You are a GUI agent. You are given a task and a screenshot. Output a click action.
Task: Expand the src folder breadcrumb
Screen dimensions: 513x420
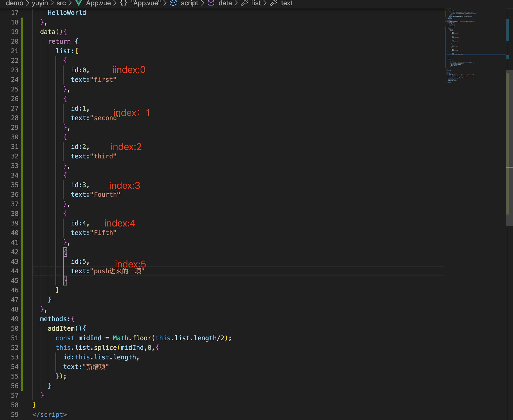click(61, 3)
